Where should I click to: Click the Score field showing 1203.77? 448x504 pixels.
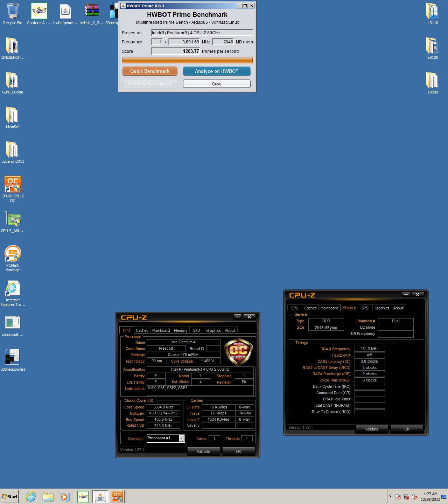click(176, 51)
